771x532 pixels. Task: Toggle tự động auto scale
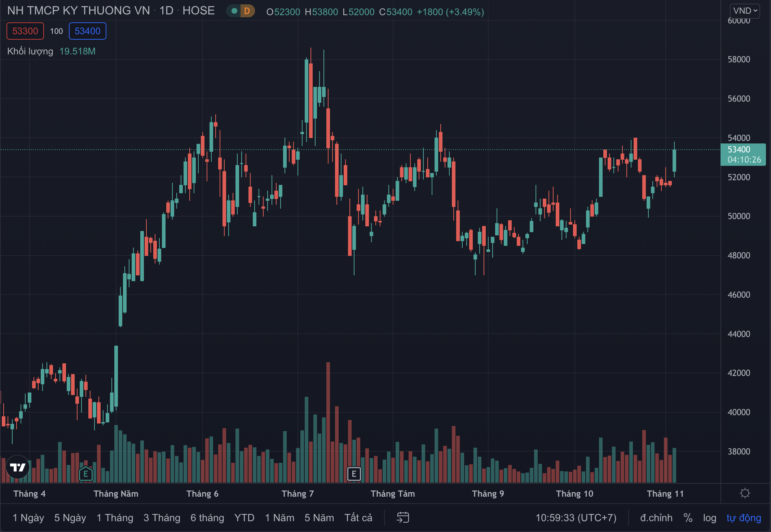pos(744,518)
